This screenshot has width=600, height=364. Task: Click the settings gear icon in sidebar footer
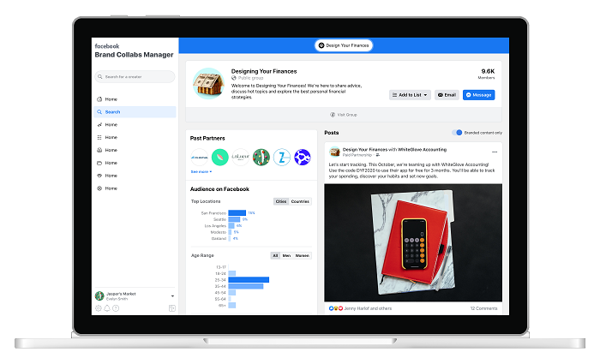click(99, 308)
